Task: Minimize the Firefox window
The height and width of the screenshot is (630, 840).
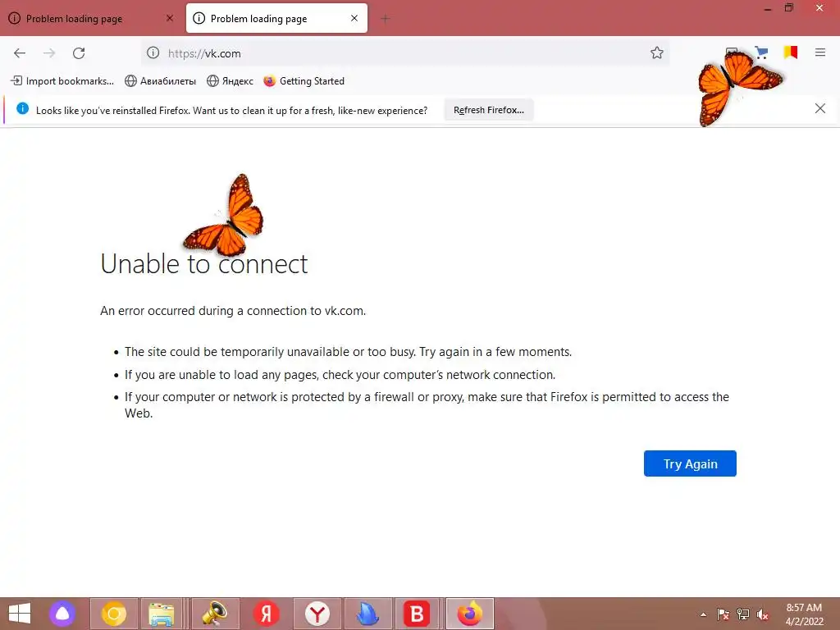Action: click(768, 8)
